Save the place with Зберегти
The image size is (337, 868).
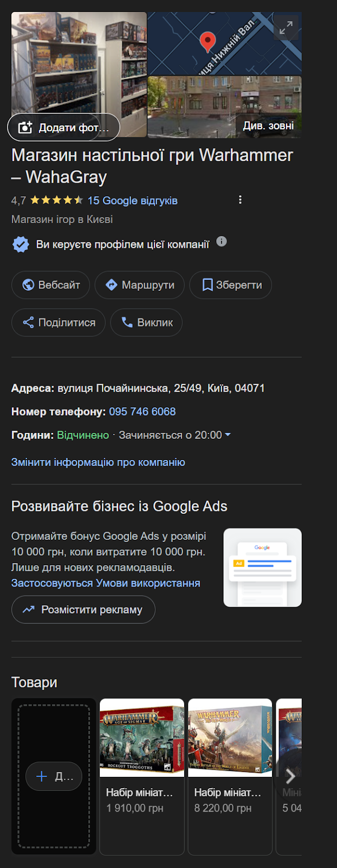231,285
